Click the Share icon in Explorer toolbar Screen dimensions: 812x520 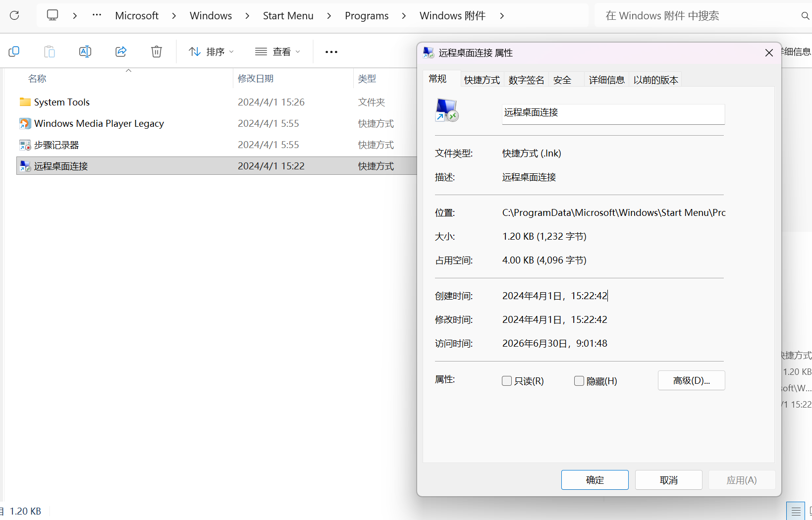pos(121,52)
